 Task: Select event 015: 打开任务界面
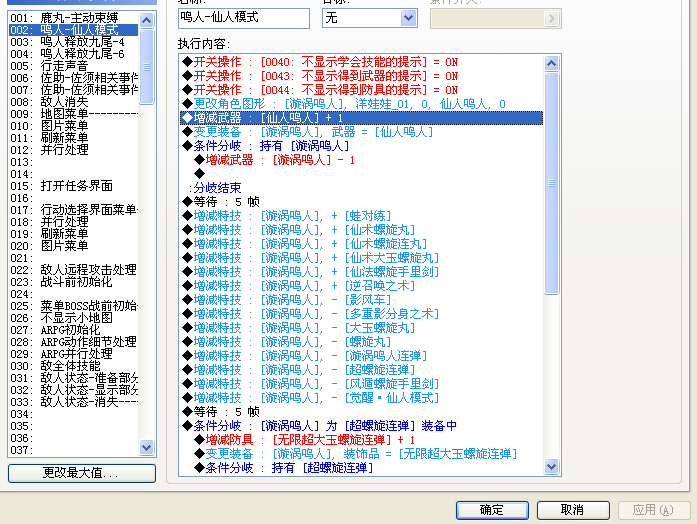pyautogui.click(x=73, y=186)
